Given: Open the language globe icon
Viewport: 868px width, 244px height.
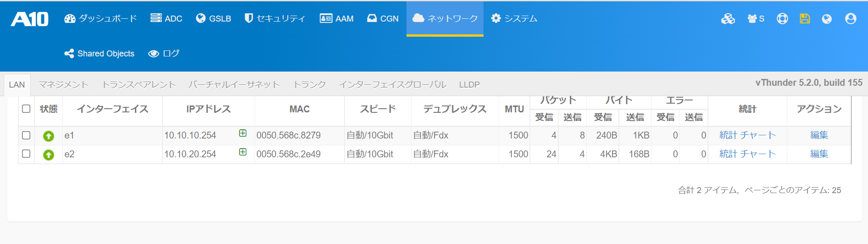Looking at the screenshot, I should [x=827, y=19].
